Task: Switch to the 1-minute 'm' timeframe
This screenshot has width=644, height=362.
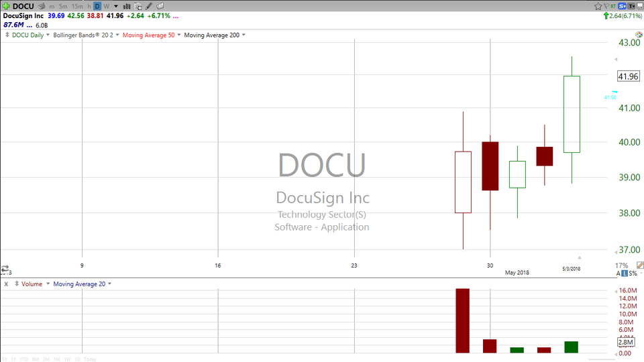Action: [52, 7]
